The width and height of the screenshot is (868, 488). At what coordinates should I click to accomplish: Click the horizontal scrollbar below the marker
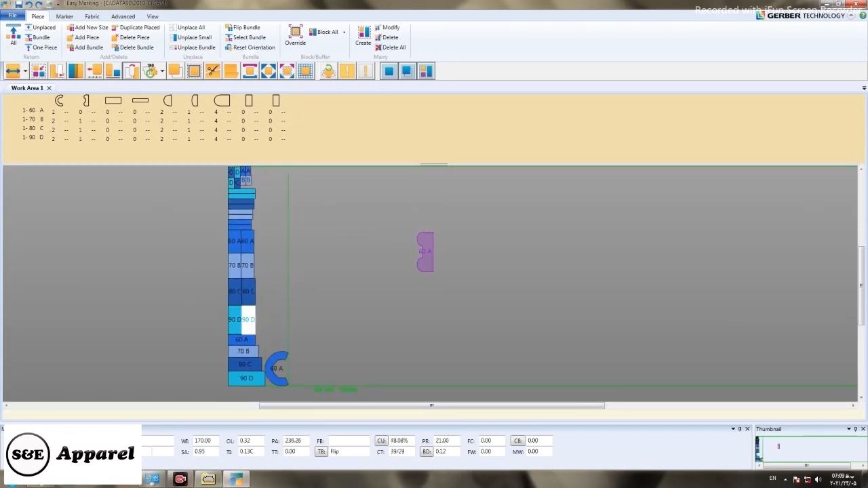click(x=431, y=406)
